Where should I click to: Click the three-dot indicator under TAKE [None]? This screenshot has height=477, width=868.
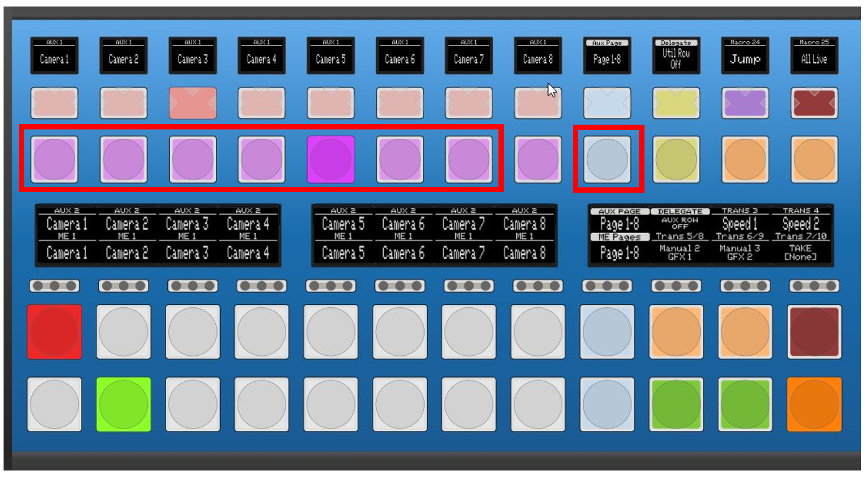[x=814, y=286]
